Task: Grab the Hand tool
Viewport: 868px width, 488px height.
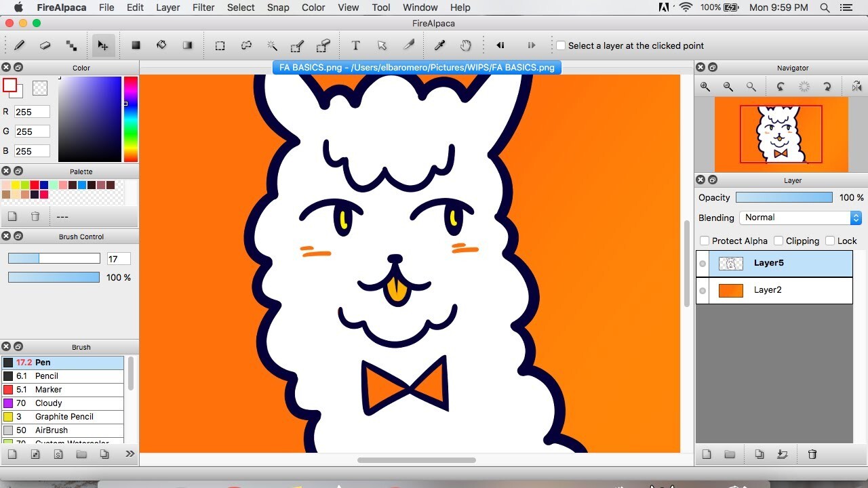Action: coord(465,45)
